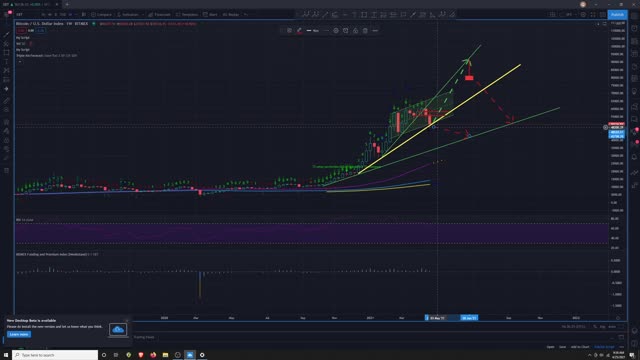Viewport: 640px width, 360px height.
Task: Select the text annotation tool in left toolbar
Action: point(6,62)
